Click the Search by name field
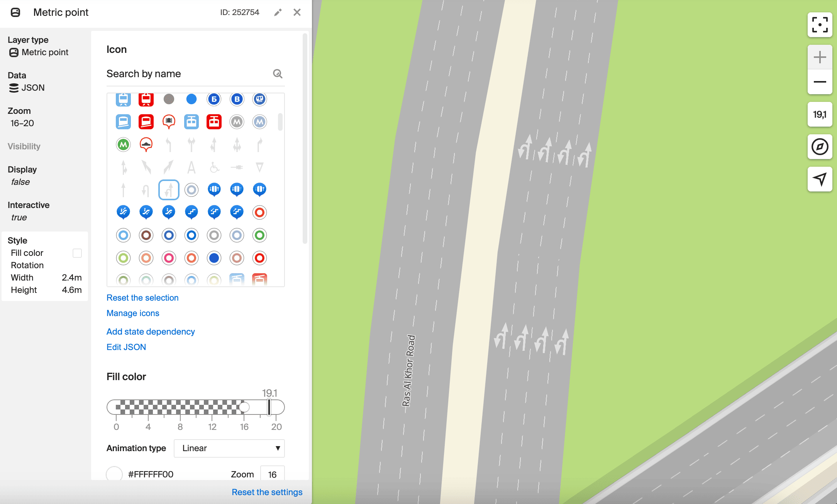The image size is (837, 504). point(187,74)
